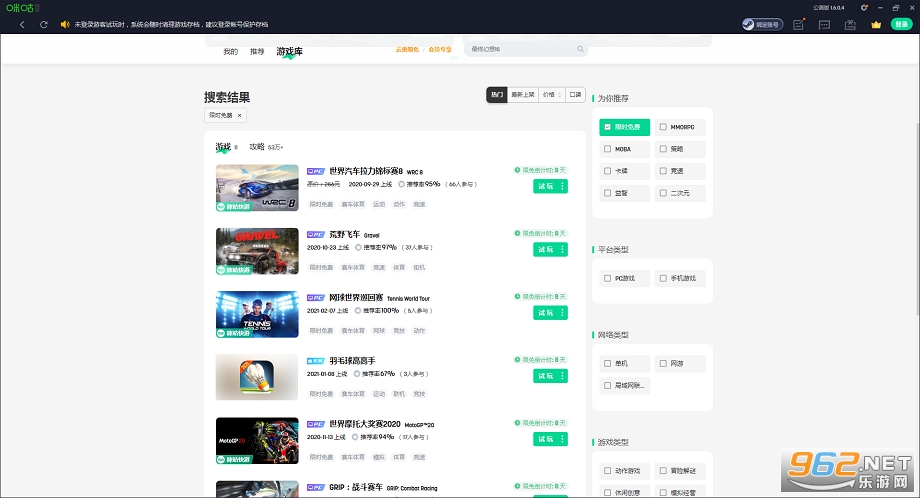Reload the page with refresh icon
920x498 pixels.
pos(43,25)
